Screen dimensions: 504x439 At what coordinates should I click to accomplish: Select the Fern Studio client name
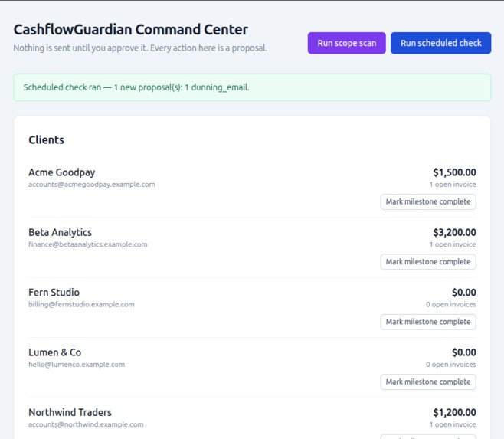(54, 293)
